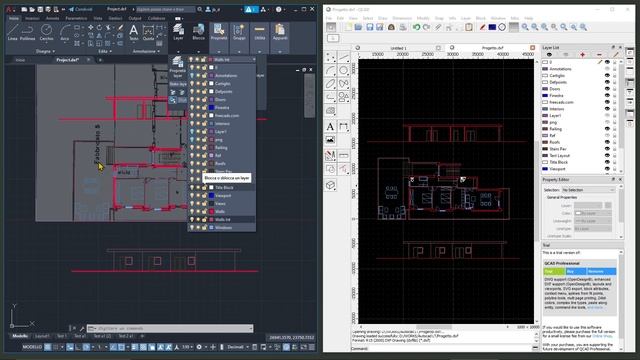Switch to the Untitled 1 tab in QCAD
The image size is (640, 360).
pyautogui.click(x=398, y=48)
